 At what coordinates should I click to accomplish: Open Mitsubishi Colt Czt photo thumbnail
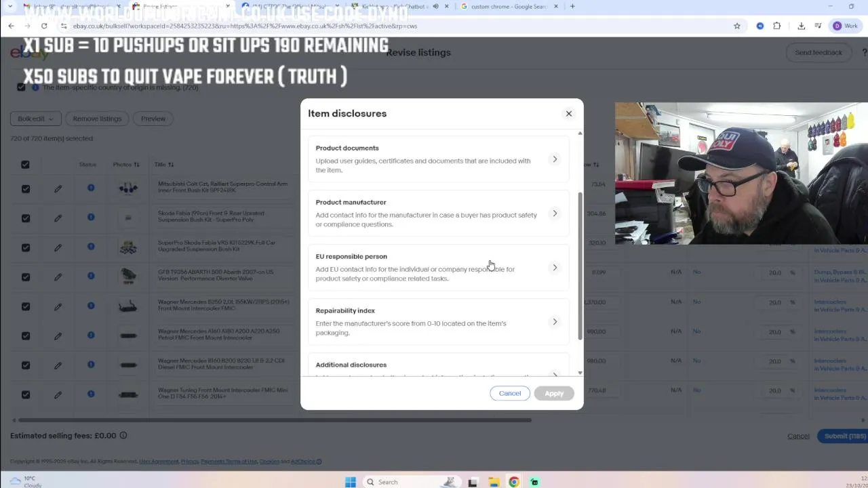coord(128,188)
